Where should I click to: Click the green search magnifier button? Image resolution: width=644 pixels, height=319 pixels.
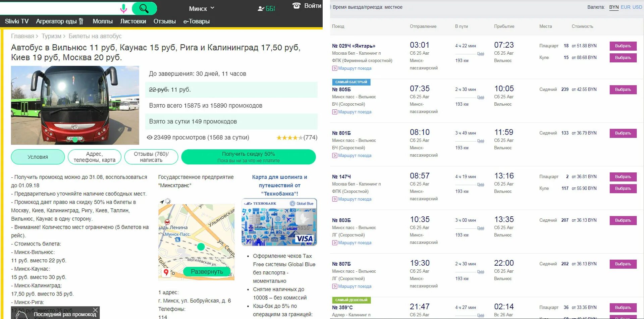pos(144,8)
